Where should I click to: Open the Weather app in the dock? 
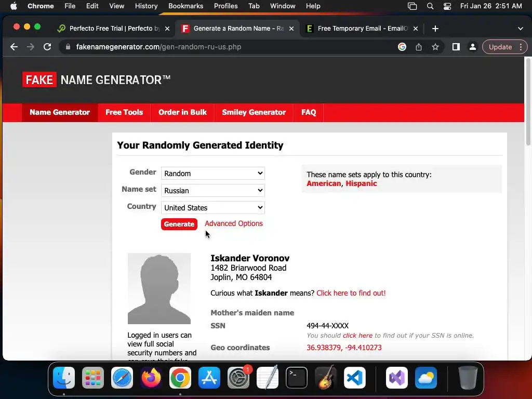click(x=426, y=378)
